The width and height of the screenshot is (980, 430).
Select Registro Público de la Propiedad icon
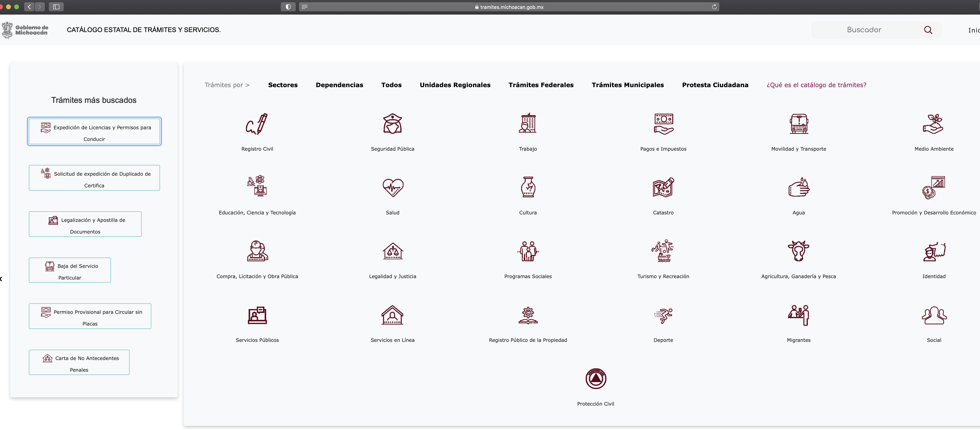click(528, 315)
